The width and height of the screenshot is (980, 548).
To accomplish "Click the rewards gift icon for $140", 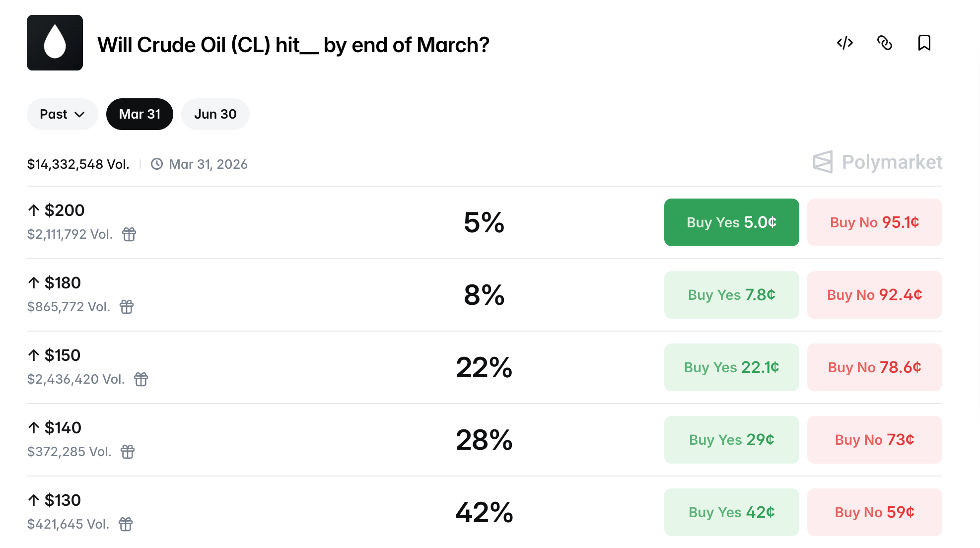I will click(128, 452).
